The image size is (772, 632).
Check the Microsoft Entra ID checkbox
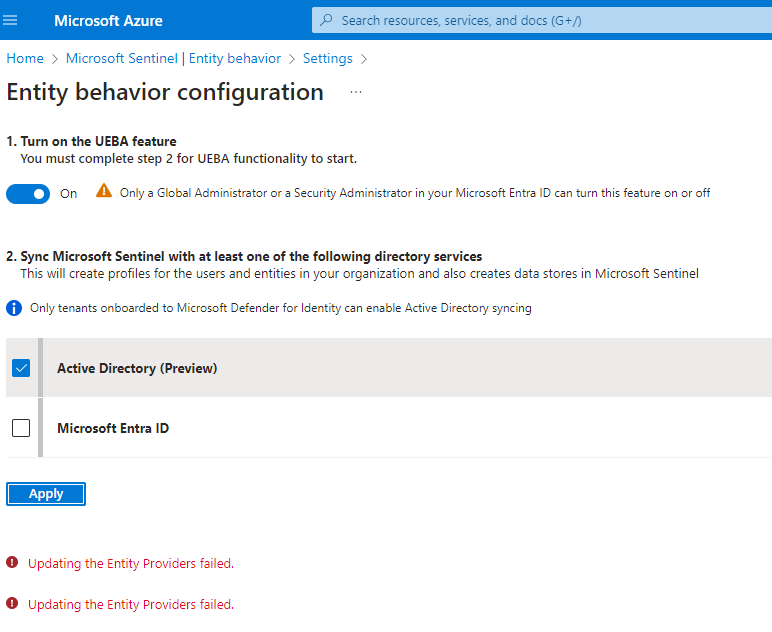21,428
